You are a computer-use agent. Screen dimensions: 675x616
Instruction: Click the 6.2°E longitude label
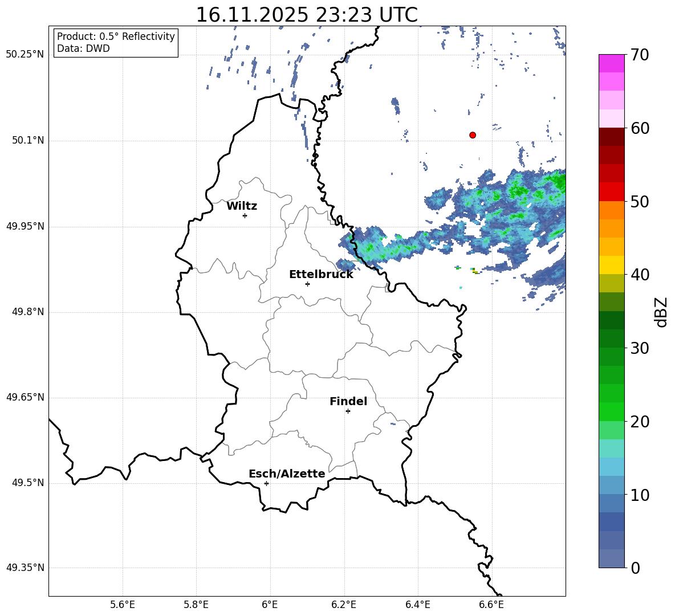344,605
